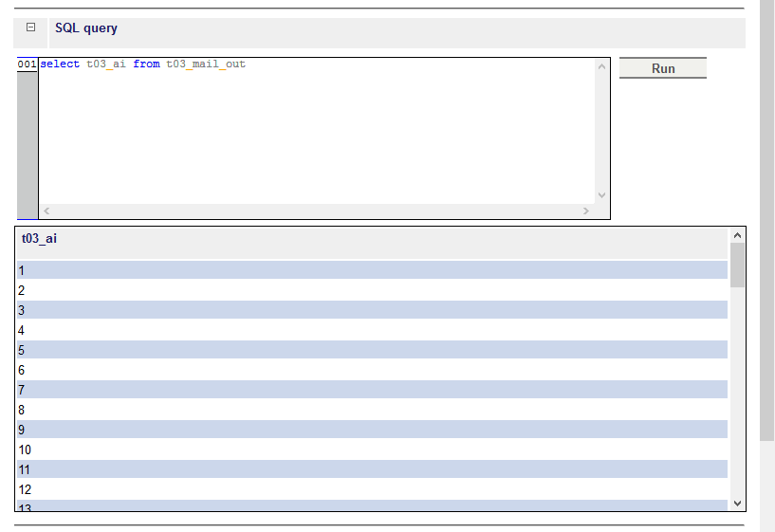Click the results grid scrollbar thumb

pos(737,265)
